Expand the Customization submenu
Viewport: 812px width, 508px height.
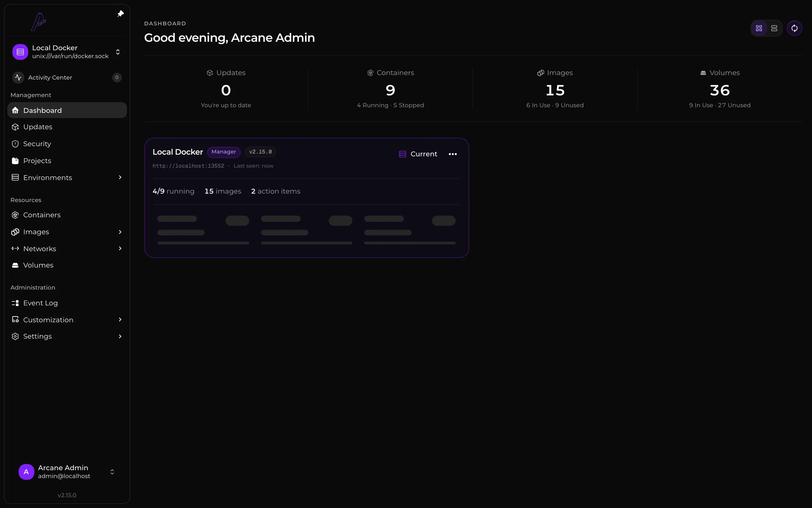coord(120,319)
